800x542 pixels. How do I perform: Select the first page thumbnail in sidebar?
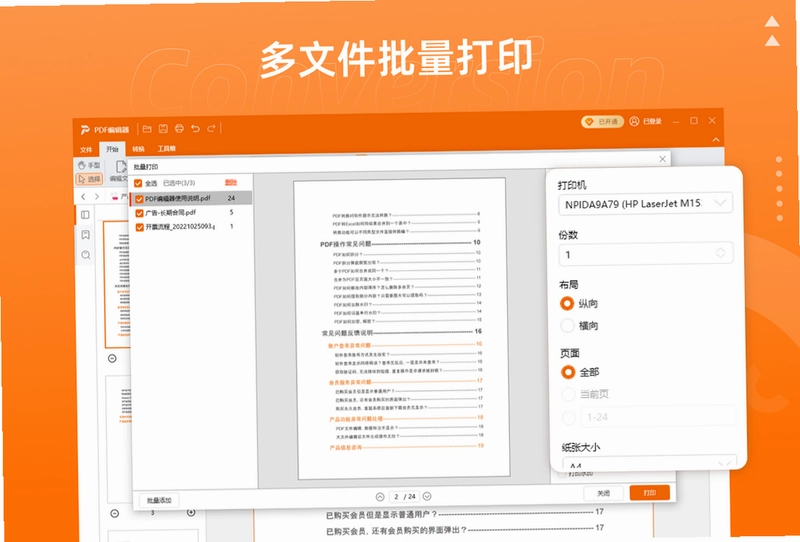pos(117,284)
